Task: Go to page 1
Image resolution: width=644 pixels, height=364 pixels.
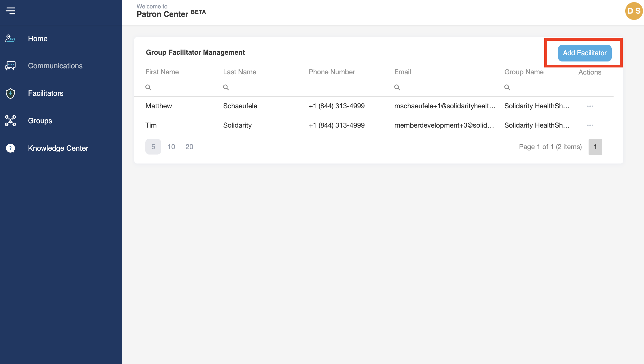Action: [x=595, y=147]
